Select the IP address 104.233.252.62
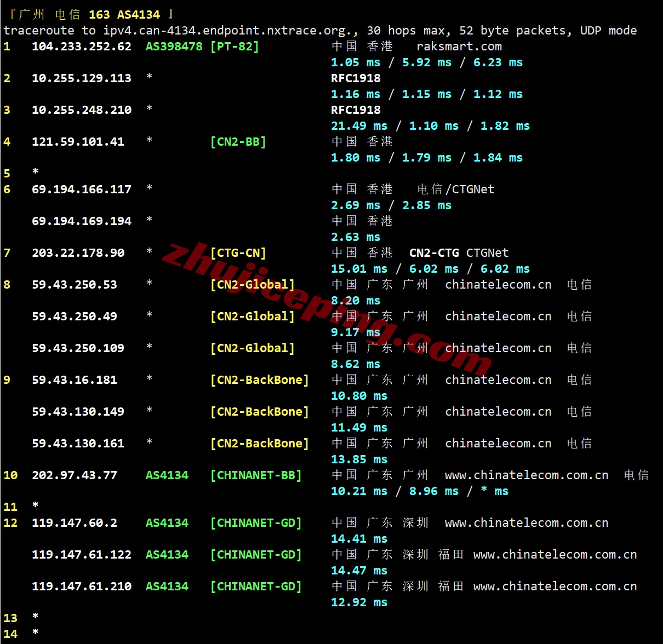The image size is (663, 644). [x=82, y=47]
